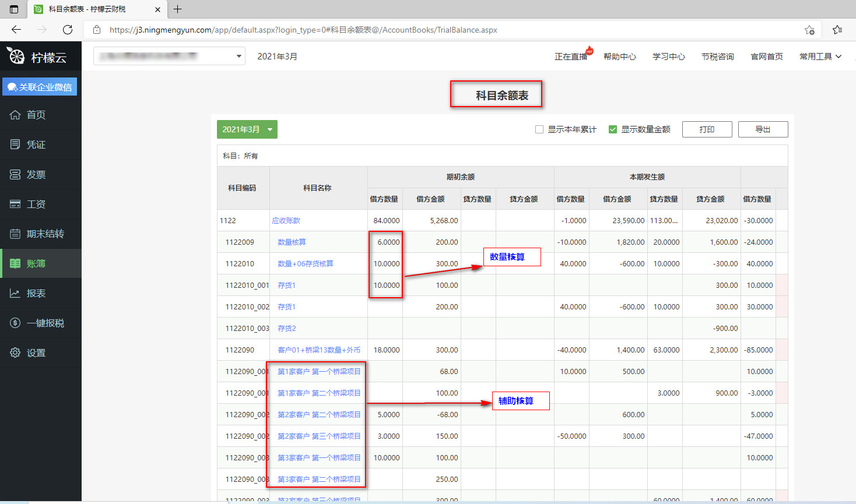Screen dimensions: 856x504
Task: Open the 设置 gear icon in sidebar
Action: tap(15, 353)
